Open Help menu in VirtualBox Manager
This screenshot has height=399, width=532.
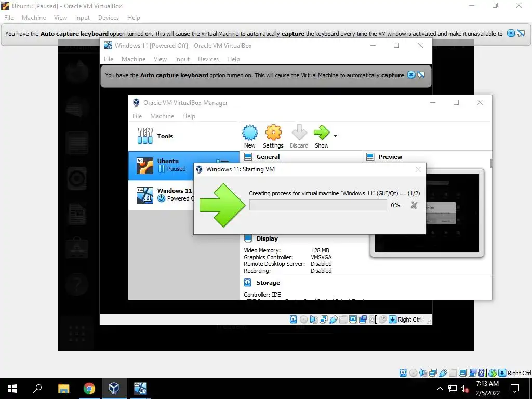coord(189,116)
